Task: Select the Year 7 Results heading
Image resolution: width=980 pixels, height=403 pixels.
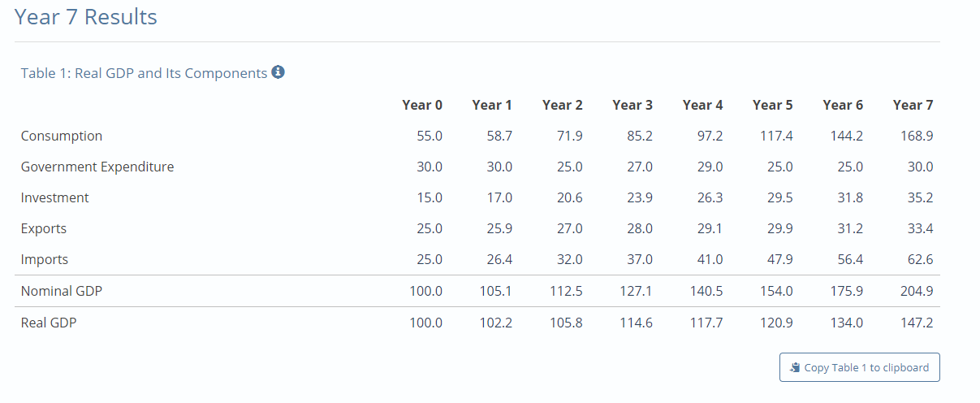Action: (86, 16)
